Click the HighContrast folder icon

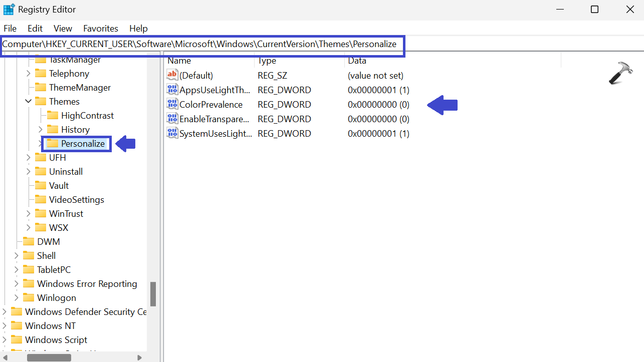click(x=53, y=116)
